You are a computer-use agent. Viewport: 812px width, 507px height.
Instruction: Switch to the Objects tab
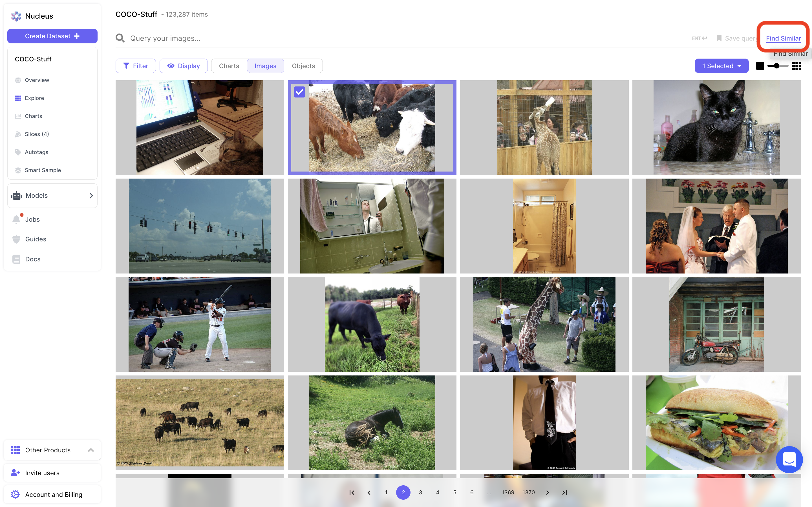[303, 66]
